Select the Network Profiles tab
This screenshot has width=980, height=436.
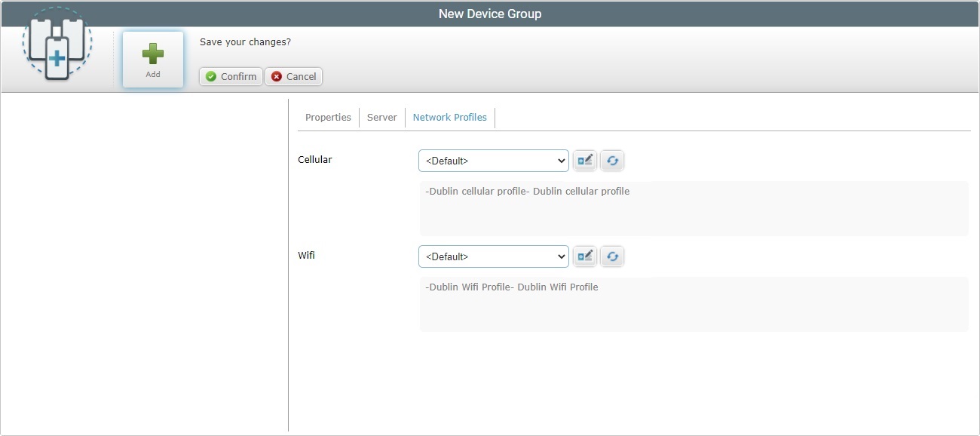pyautogui.click(x=449, y=117)
